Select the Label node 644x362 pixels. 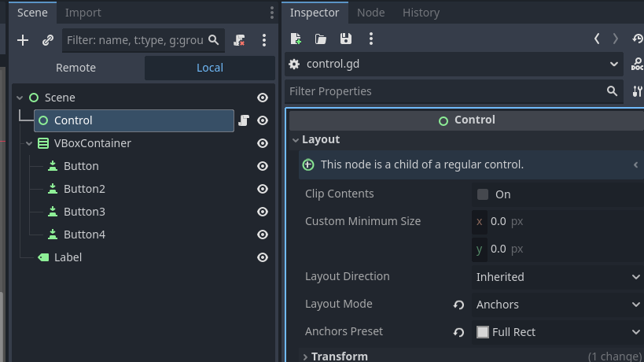click(x=68, y=257)
